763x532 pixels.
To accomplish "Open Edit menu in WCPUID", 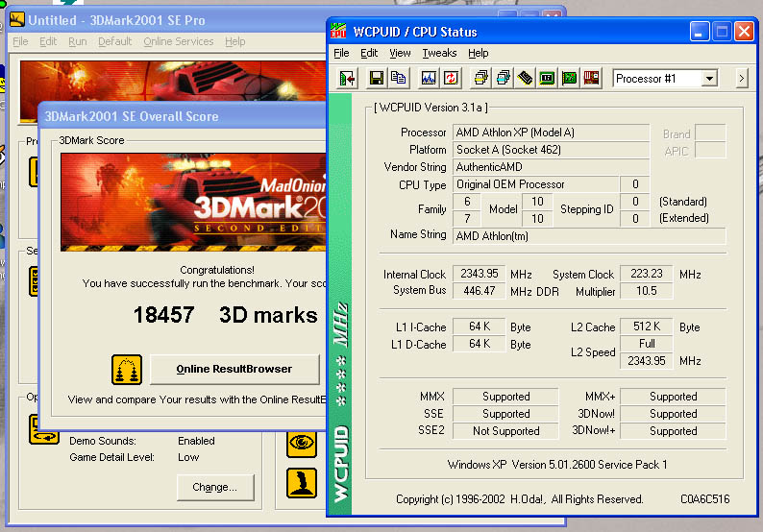I will point(369,53).
